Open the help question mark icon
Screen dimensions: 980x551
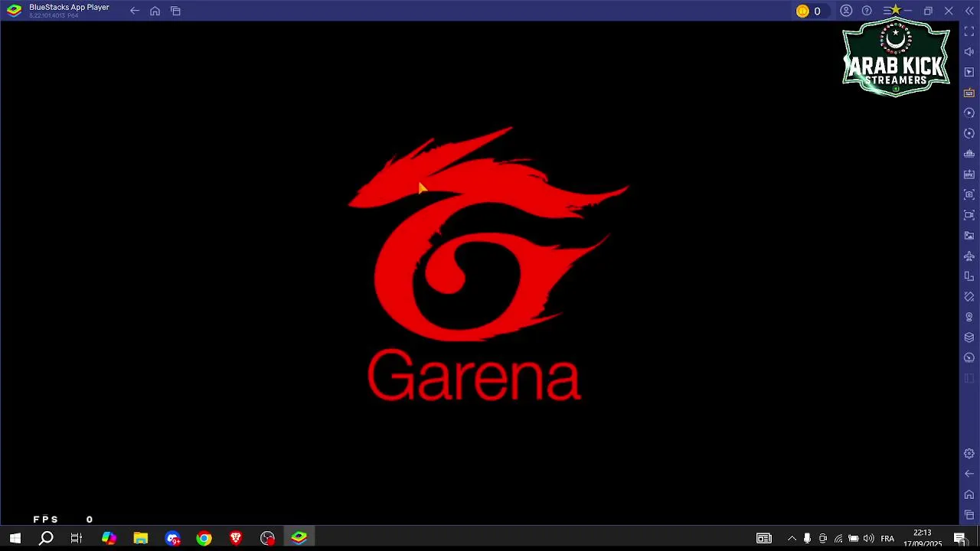point(867,11)
